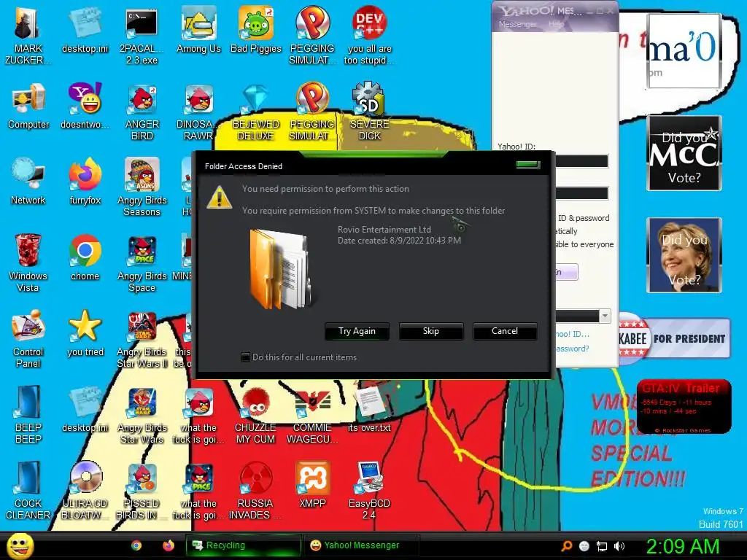Open the Help menu in Yahoo window

[555, 24]
